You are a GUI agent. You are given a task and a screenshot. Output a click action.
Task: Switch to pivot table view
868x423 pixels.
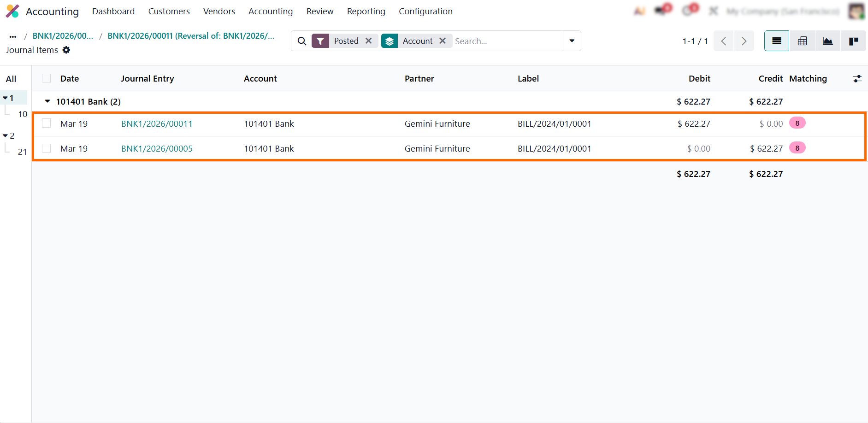pyautogui.click(x=802, y=41)
